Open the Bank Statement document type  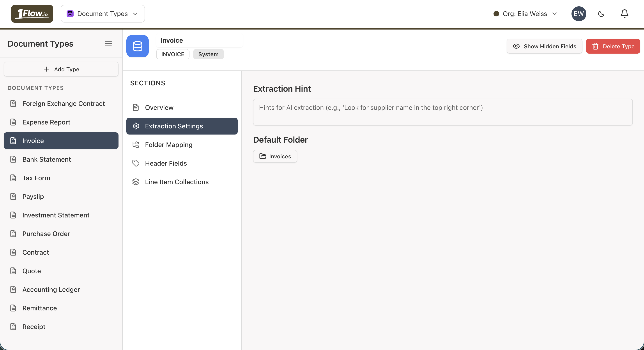click(46, 159)
